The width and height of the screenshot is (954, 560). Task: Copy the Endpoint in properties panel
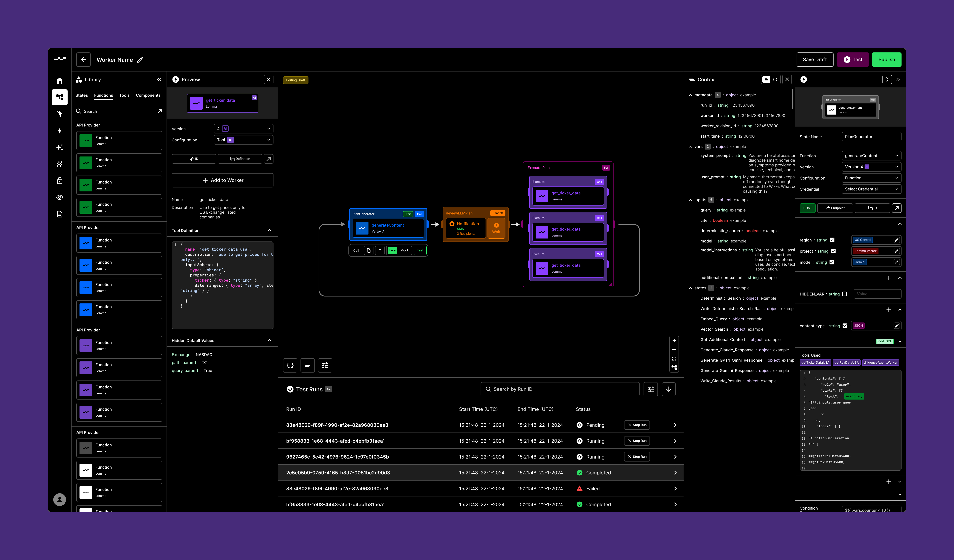tap(835, 208)
